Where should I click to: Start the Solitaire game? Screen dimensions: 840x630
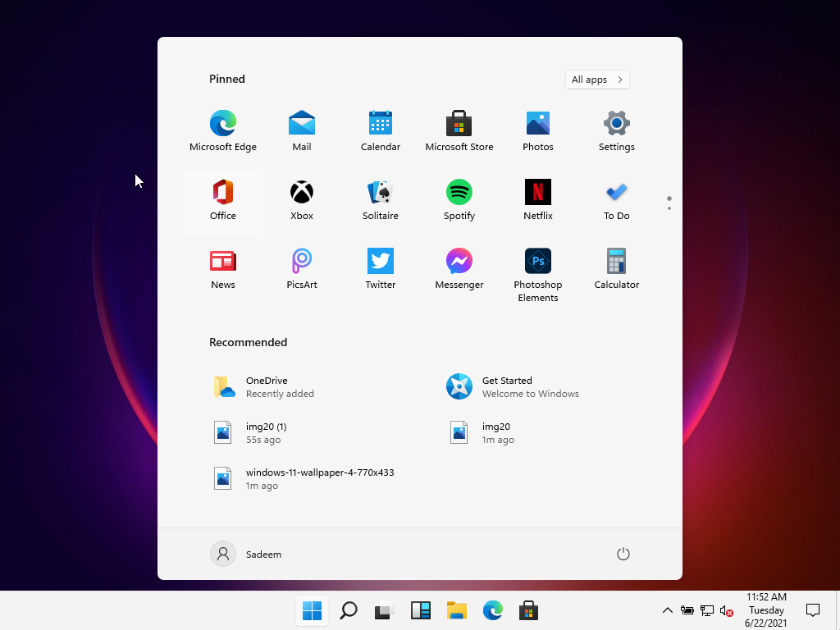click(381, 200)
